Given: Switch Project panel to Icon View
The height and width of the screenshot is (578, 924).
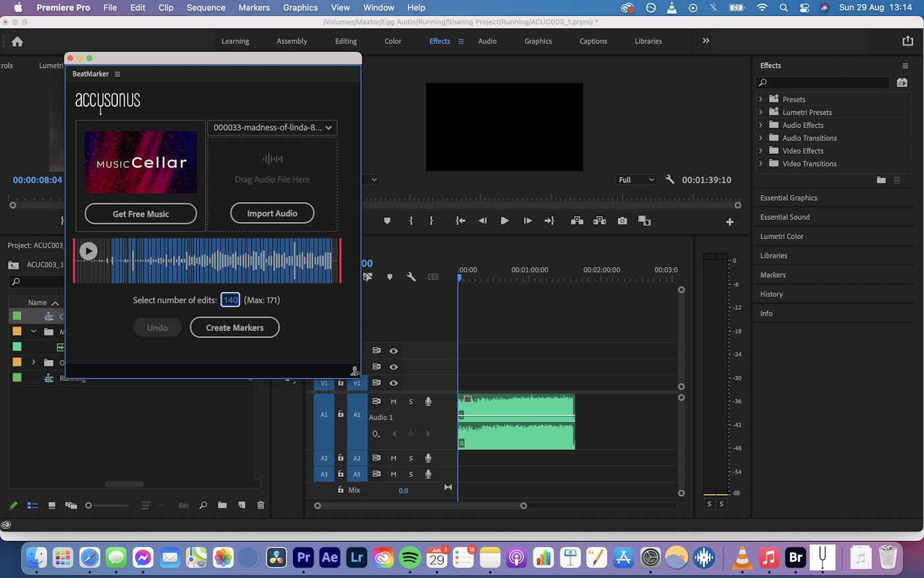Looking at the screenshot, I should [x=51, y=505].
